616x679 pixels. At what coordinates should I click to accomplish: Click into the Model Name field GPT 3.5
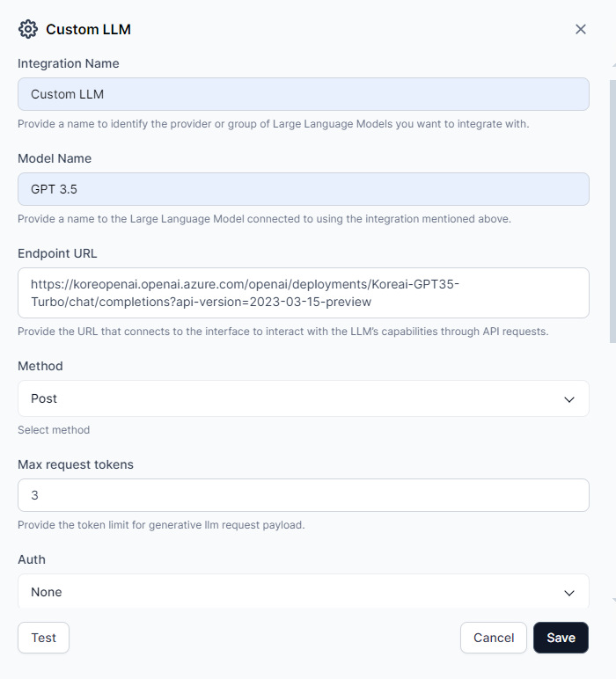point(304,189)
